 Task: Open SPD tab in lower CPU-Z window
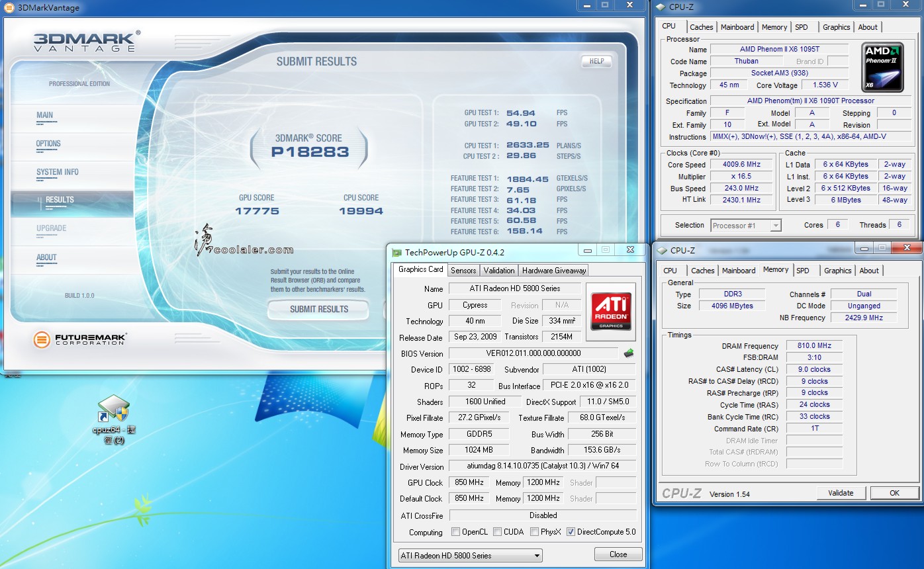point(803,271)
